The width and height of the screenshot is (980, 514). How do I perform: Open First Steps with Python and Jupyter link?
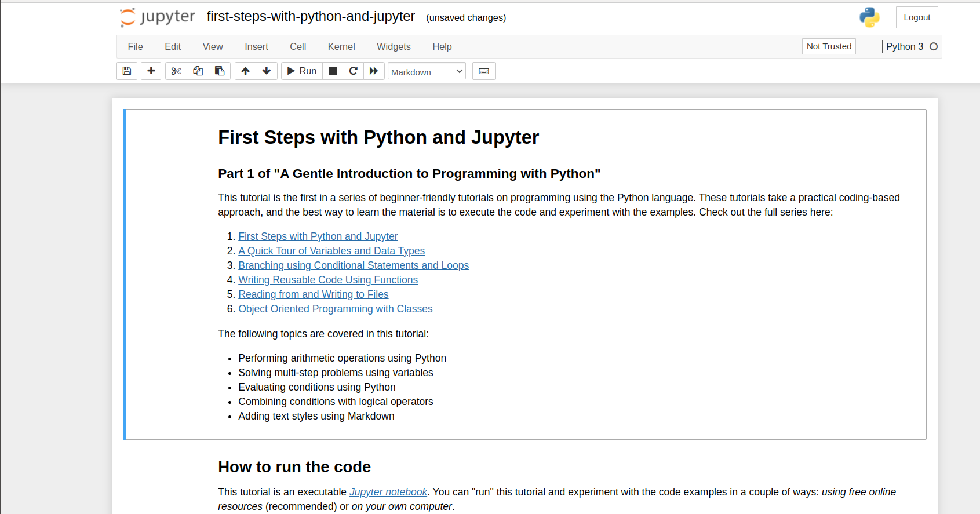click(318, 236)
